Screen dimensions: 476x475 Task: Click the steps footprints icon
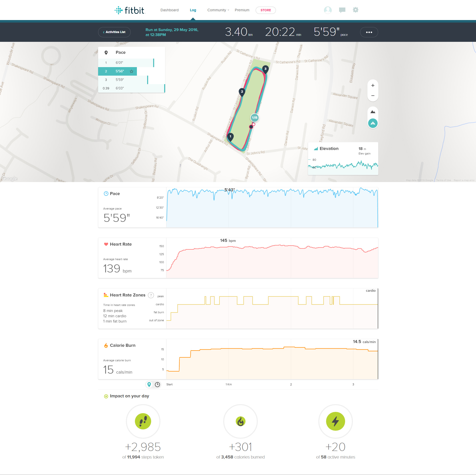pyautogui.click(x=143, y=421)
